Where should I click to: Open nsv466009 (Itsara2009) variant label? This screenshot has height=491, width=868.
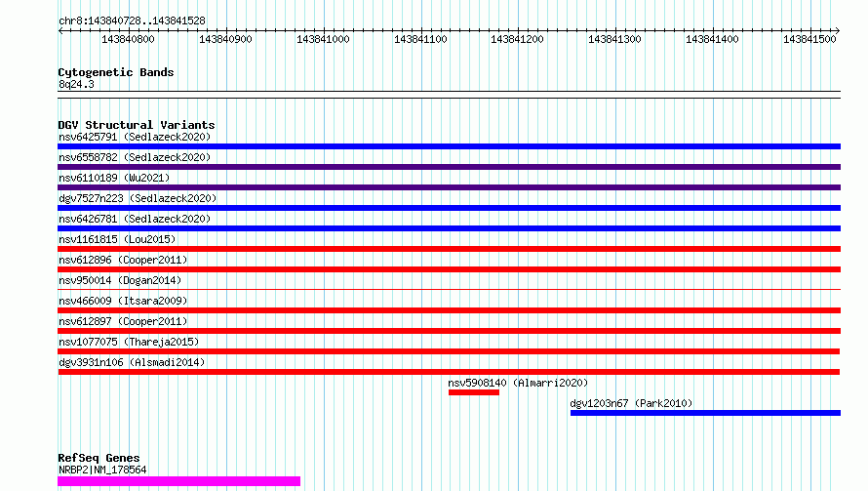[x=123, y=301]
